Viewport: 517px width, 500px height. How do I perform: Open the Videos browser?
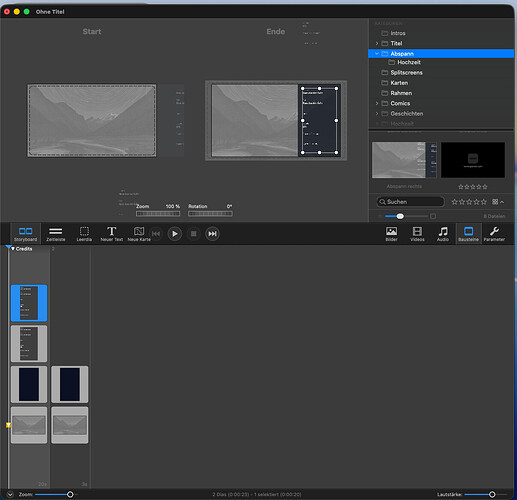417,234
